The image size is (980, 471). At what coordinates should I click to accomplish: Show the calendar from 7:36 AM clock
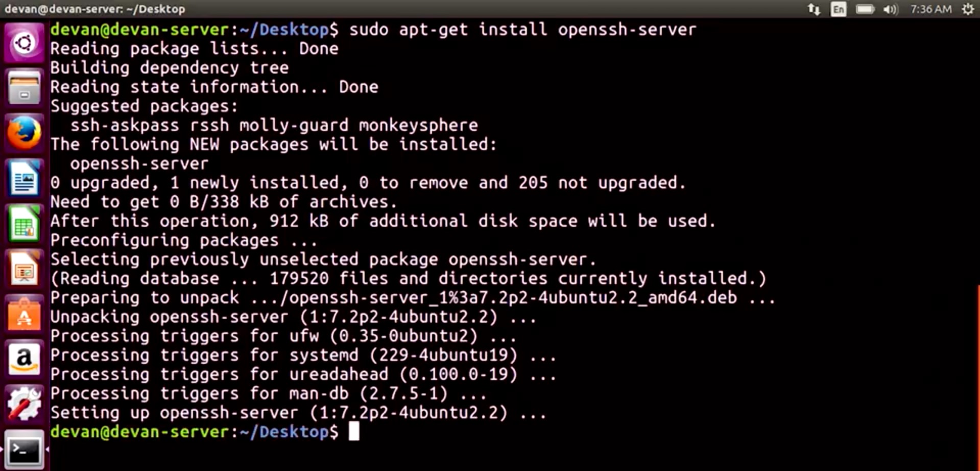pos(931,9)
